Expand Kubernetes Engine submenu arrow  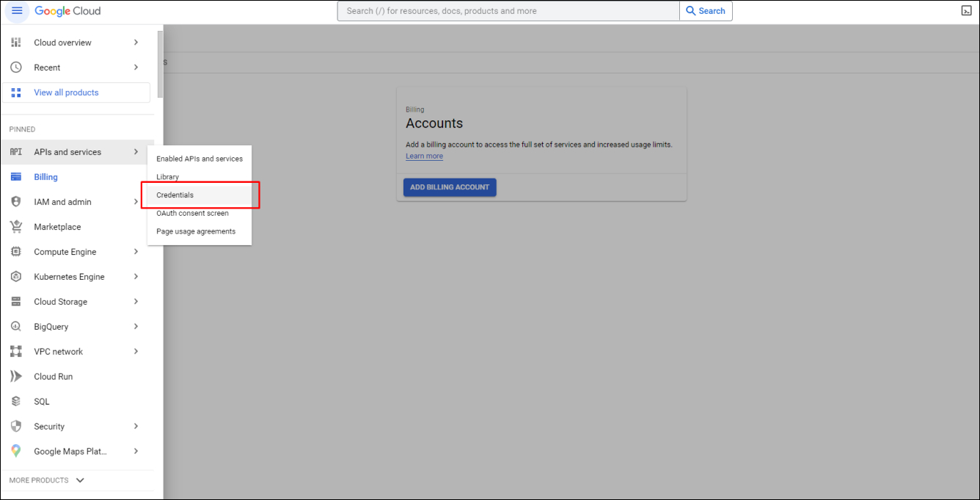(136, 277)
